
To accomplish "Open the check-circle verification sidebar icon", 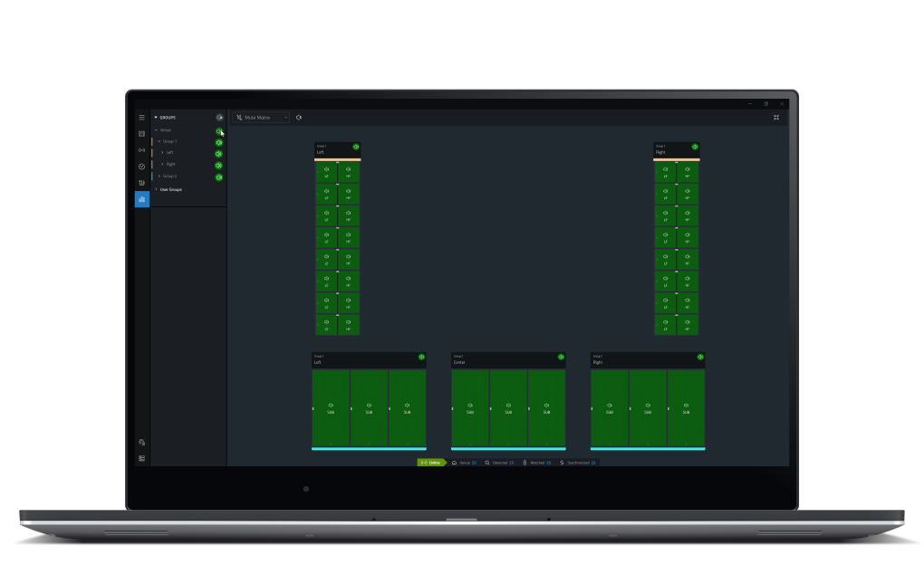I will click(x=141, y=167).
